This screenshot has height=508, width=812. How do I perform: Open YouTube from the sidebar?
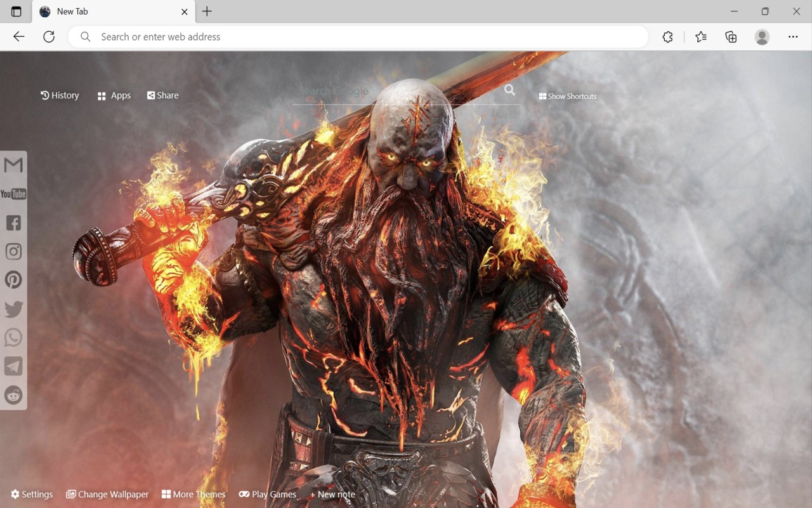point(13,194)
